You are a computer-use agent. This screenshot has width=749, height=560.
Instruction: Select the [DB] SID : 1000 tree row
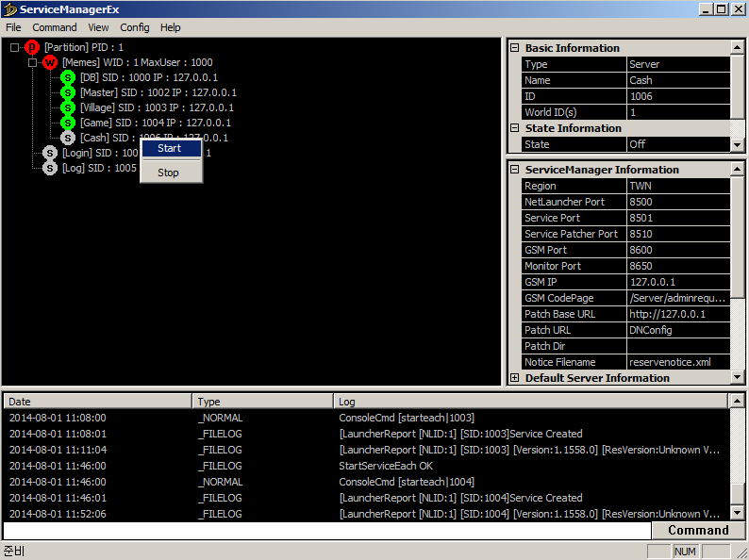148,77
